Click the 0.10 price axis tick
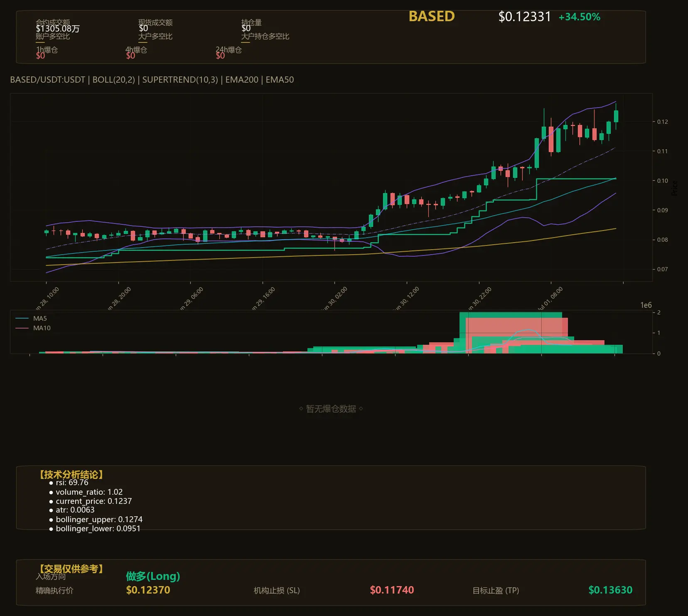Screen dimensions: 688x616 click(662, 181)
